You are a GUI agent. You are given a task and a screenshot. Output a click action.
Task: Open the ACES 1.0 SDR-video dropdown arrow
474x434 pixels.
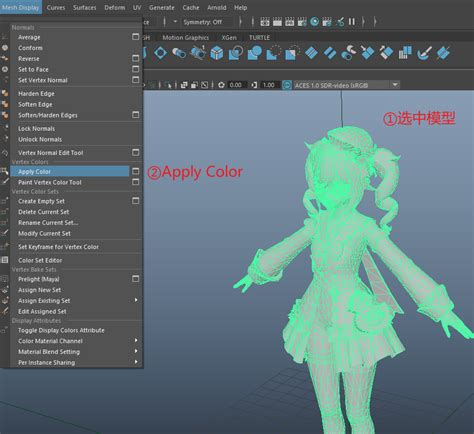395,85
